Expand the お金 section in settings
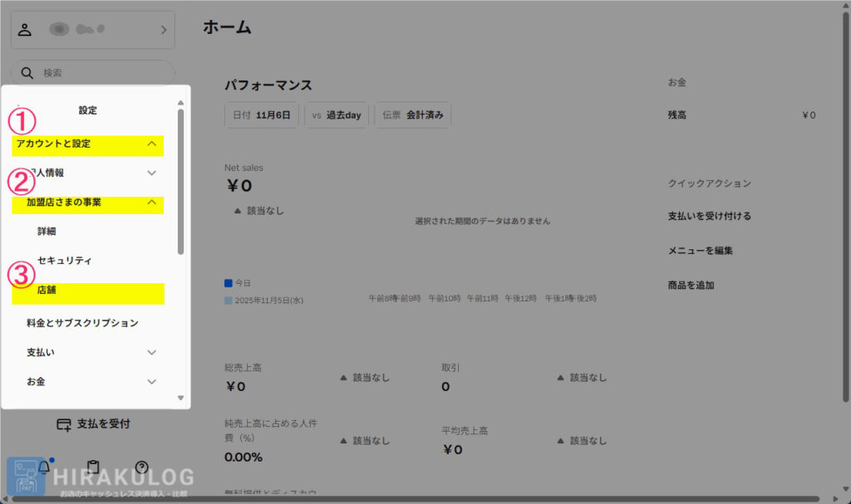Image resolution: width=851 pixels, height=504 pixels. 151,381
